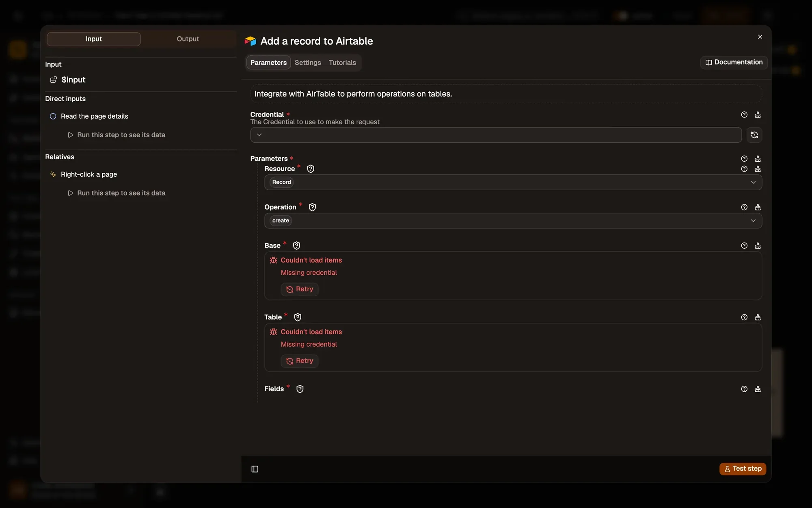Click Retry under the Base error
Viewport: 812px width, 508px height.
pyautogui.click(x=300, y=289)
